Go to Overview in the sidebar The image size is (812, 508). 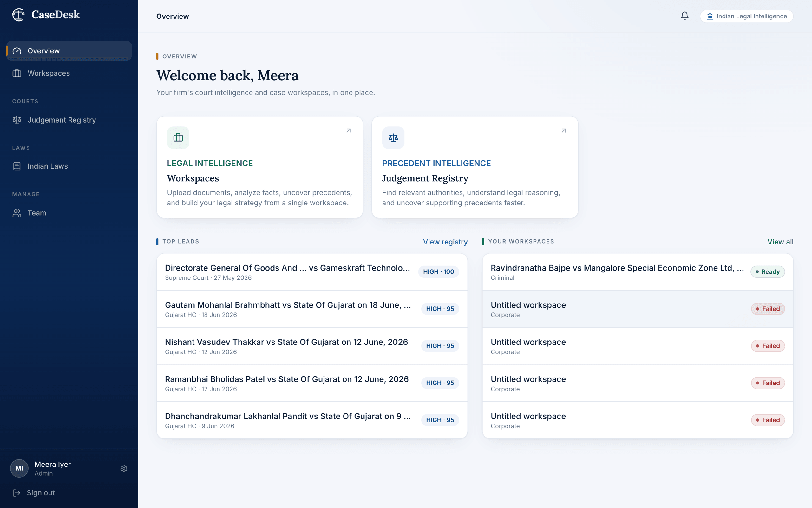tap(69, 51)
